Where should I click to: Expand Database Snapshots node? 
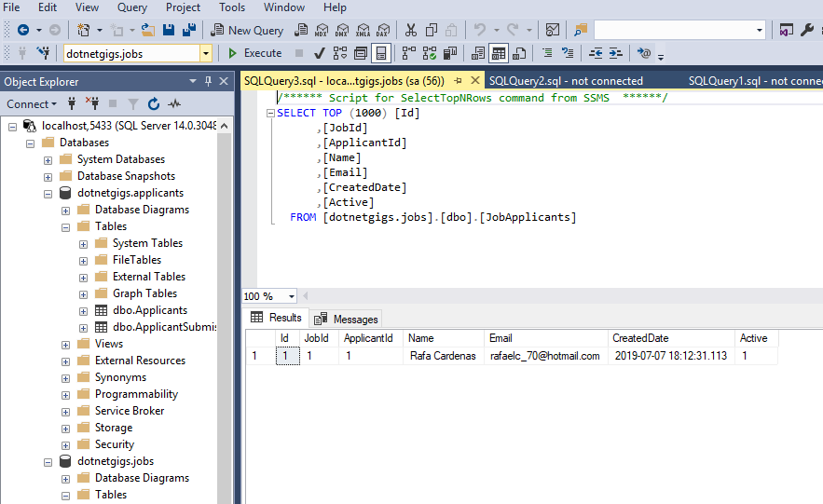[x=48, y=177]
